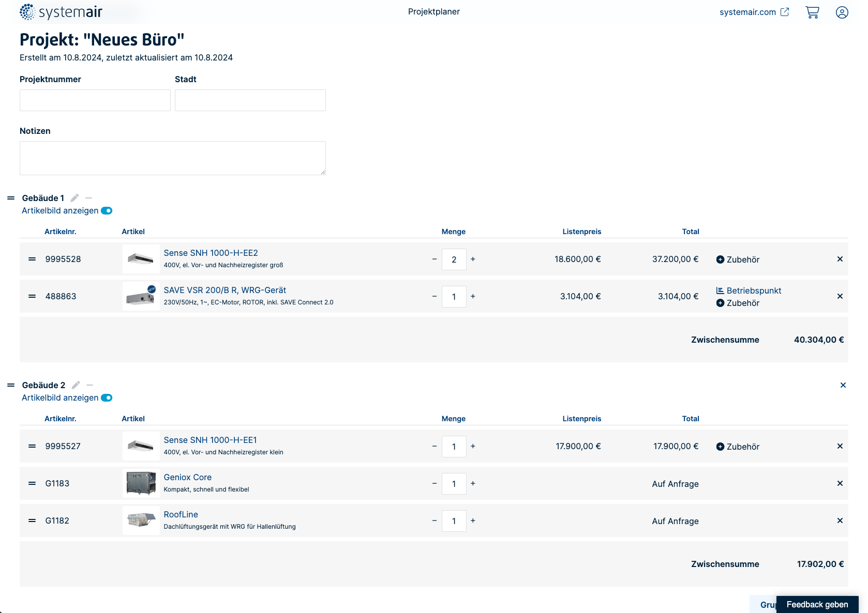Click drag handle for article G1182
Image resolution: width=868 pixels, height=613 pixels.
point(32,520)
